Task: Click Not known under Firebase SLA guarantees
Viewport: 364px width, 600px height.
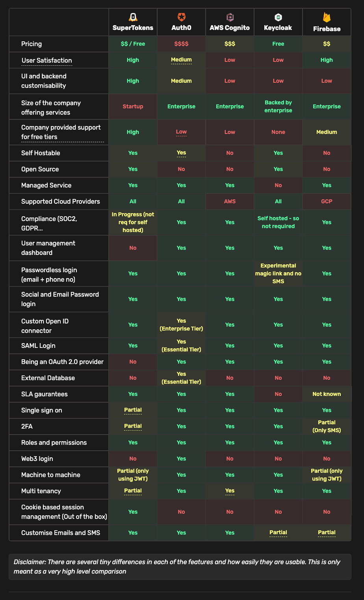Action: click(x=327, y=394)
